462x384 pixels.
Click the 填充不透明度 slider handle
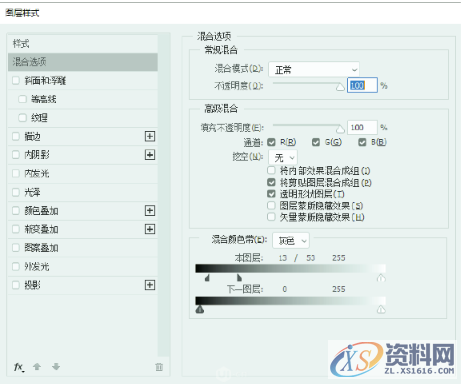pyautogui.click(x=340, y=128)
